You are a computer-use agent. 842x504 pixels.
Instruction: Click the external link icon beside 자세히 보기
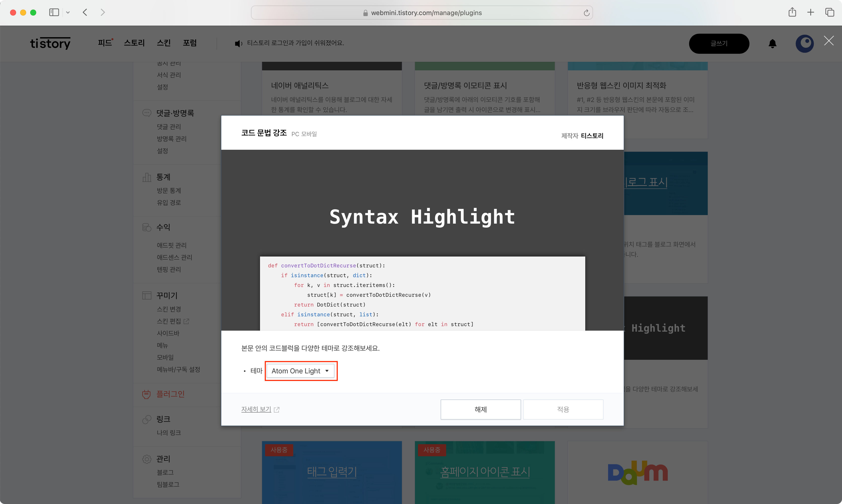[x=277, y=410]
